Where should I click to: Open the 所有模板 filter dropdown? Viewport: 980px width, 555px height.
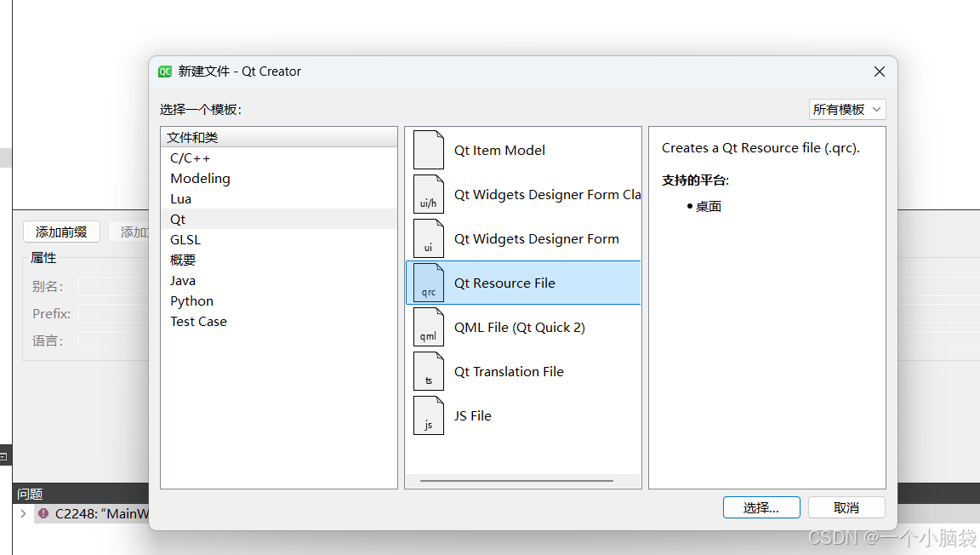coord(847,110)
